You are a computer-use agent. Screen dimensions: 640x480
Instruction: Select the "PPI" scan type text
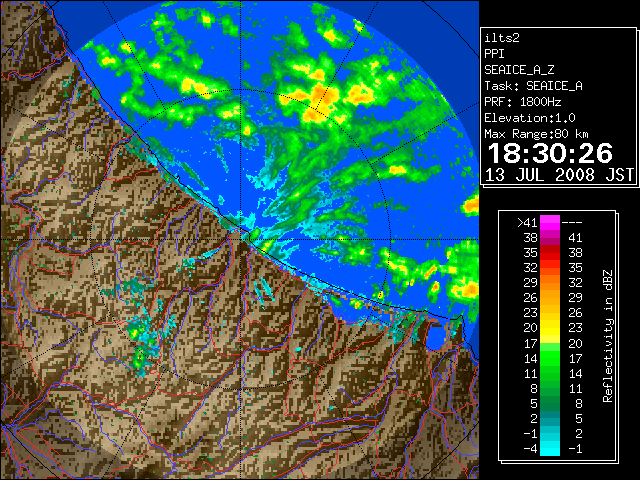coord(494,54)
